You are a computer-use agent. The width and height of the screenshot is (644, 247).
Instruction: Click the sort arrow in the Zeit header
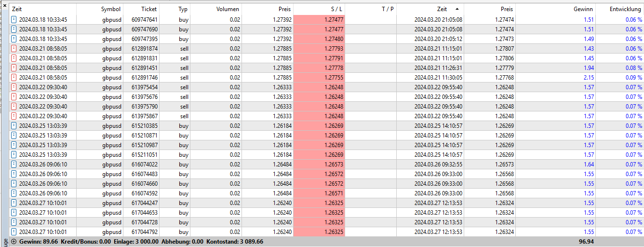click(456, 9)
